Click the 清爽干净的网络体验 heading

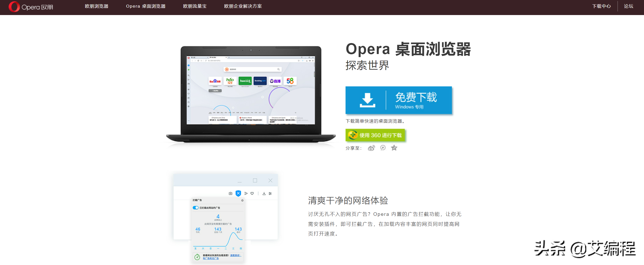click(x=348, y=201)
